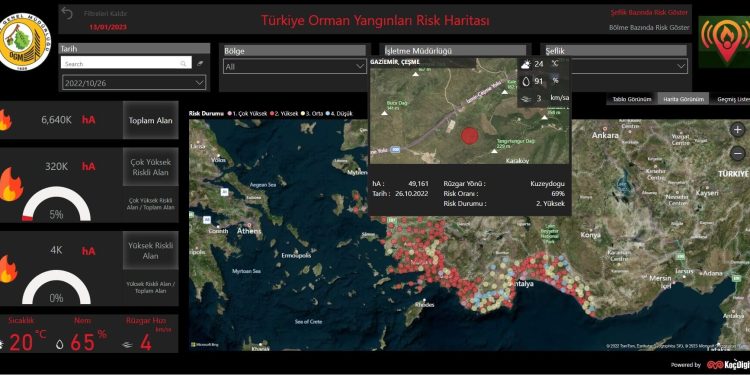Click the Rüzgar Yönü Kuzeydogu value
This screenshot has height=375, width=750.
click(548, 184)
